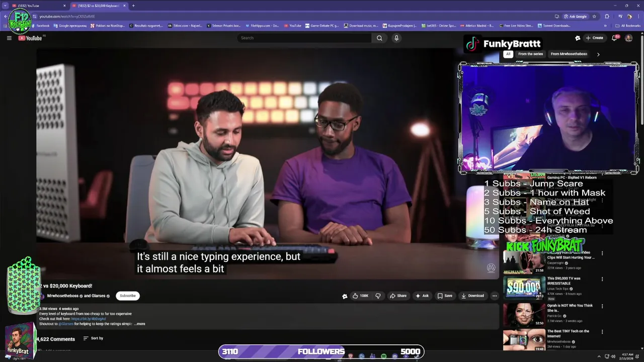Like the video (108K thumbs up)
This screenshot has width=644, height=362.
pos(360,296)
